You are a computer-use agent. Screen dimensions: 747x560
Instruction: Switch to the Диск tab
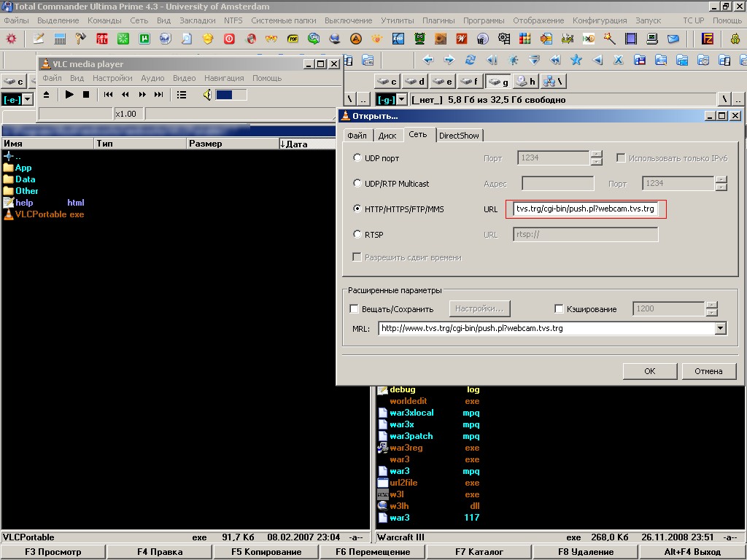coord(387,136)
